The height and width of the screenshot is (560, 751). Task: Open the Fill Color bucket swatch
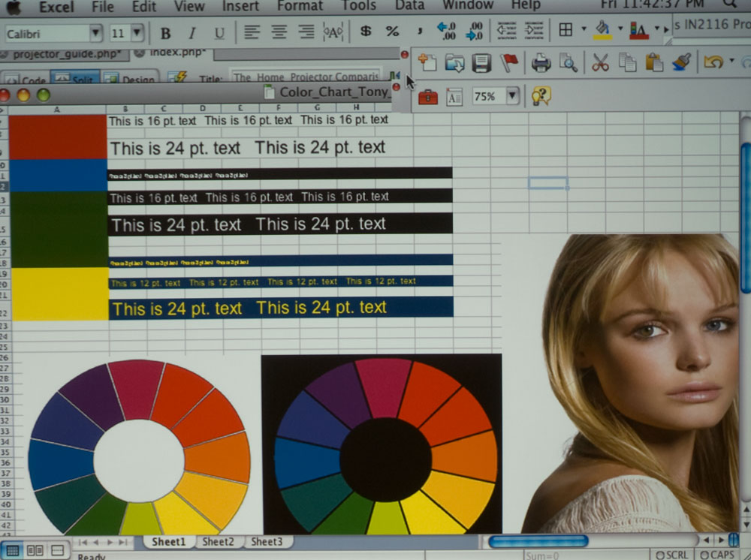pos(602,30)
